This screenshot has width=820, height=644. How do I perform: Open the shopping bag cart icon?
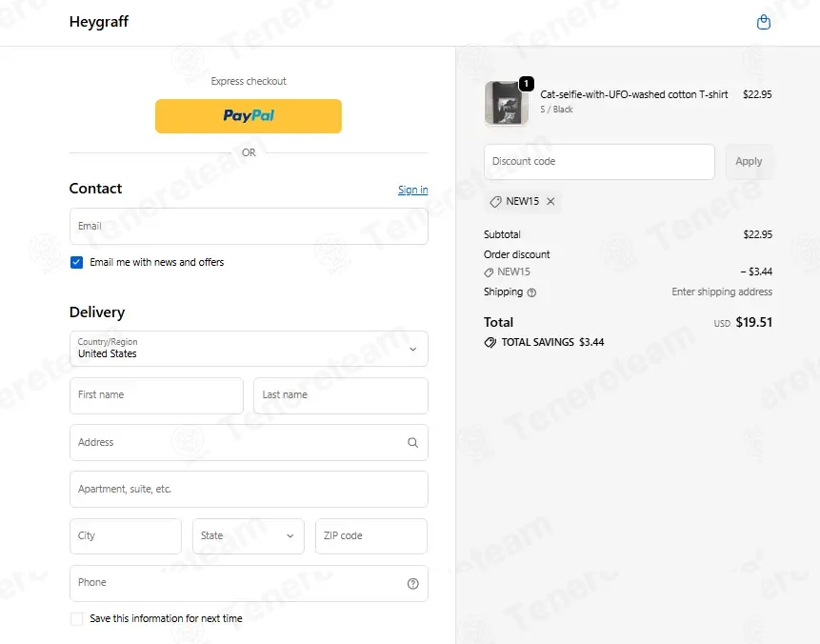coord(763,22)
